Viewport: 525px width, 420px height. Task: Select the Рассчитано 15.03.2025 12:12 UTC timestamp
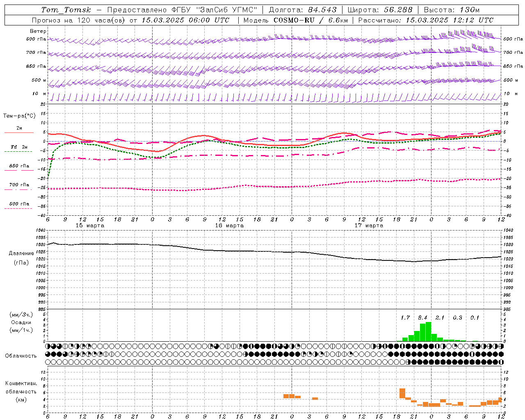426,20
